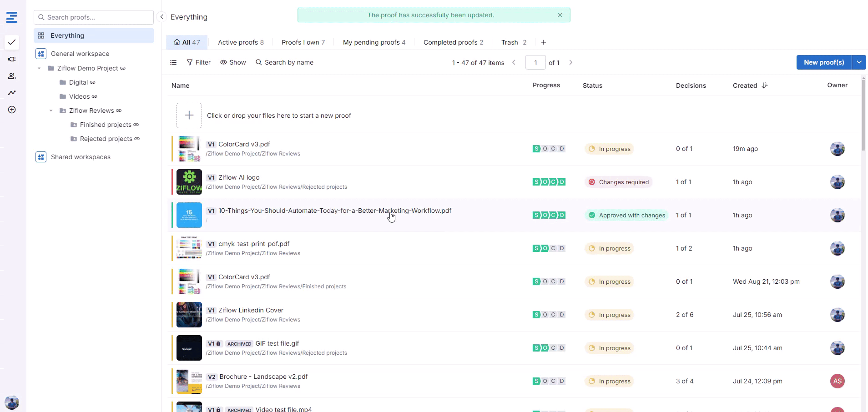Click Search by name

[284, 62]
